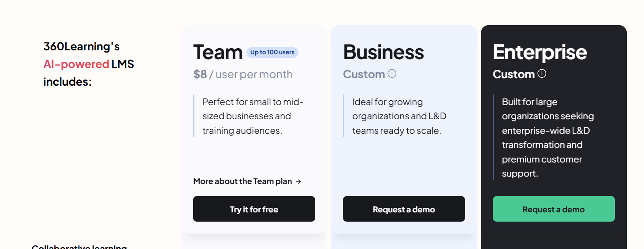Click the arrow icon after Team plan link
644x249 pixels.
298,181
